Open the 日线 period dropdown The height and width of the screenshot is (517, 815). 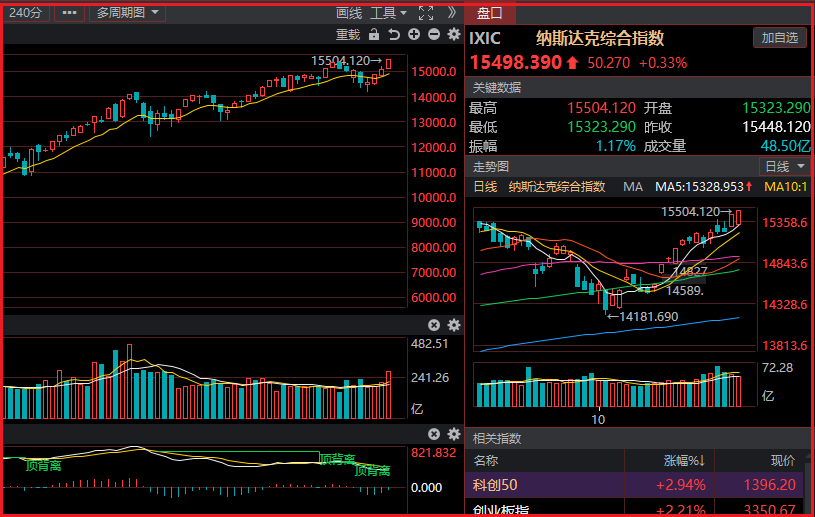[x=785, y=167]
